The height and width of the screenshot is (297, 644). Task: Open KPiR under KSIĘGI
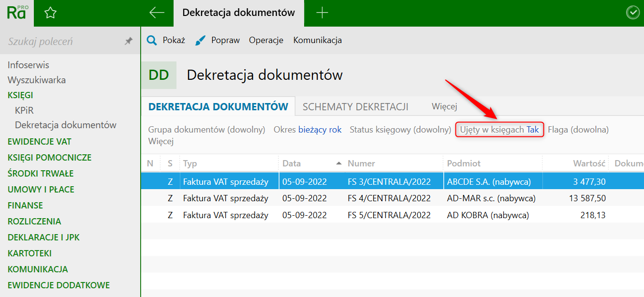24,110
